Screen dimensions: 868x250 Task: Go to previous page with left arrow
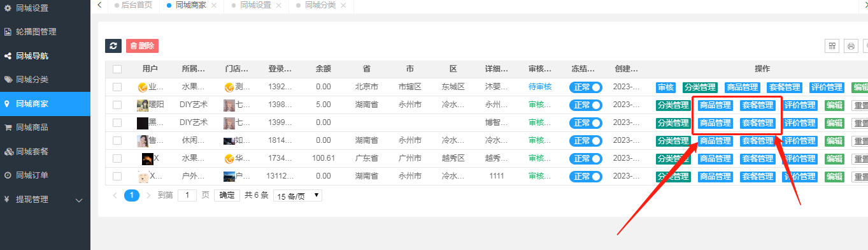click(x=115, y=196)
